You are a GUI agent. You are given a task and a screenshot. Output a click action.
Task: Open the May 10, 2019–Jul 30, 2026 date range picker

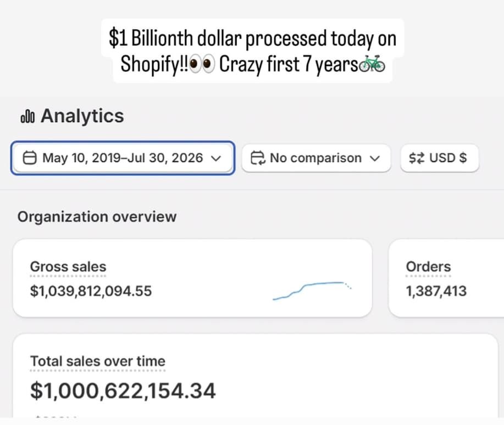tap(123, 158)
